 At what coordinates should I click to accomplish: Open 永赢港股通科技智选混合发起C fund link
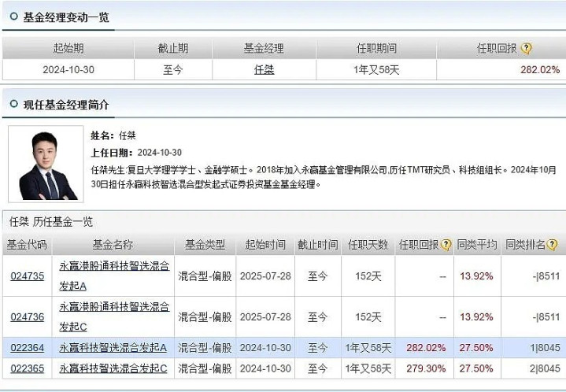coord(114,317)
